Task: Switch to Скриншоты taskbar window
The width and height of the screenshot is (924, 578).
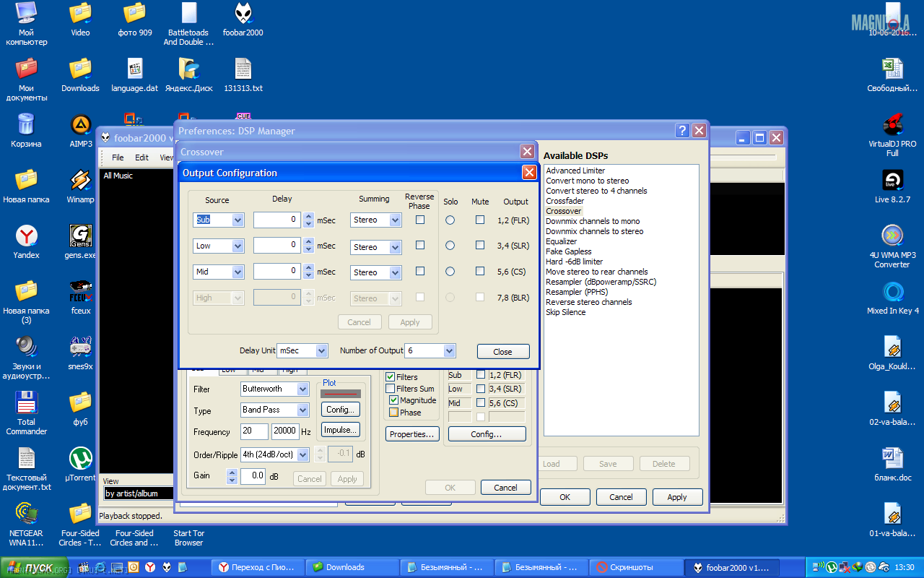Action: click(635, 567)
